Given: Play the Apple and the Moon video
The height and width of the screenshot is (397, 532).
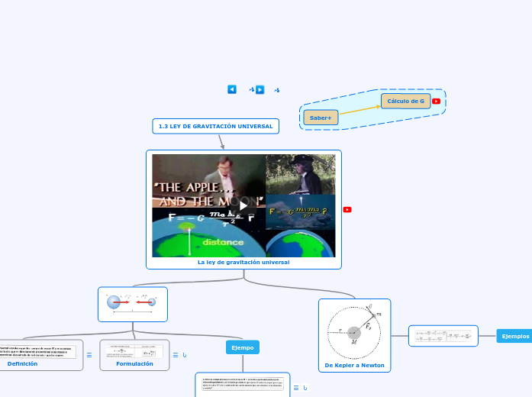Looking at the screenshot, I should (243, 206).
